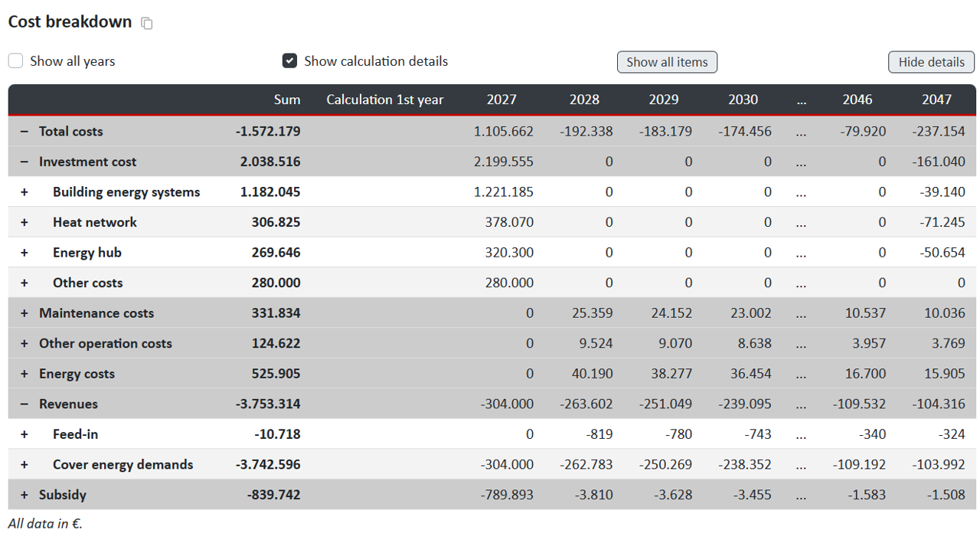
Task: Select the Total costs sum -1.572.179
Action: (268, 132)
